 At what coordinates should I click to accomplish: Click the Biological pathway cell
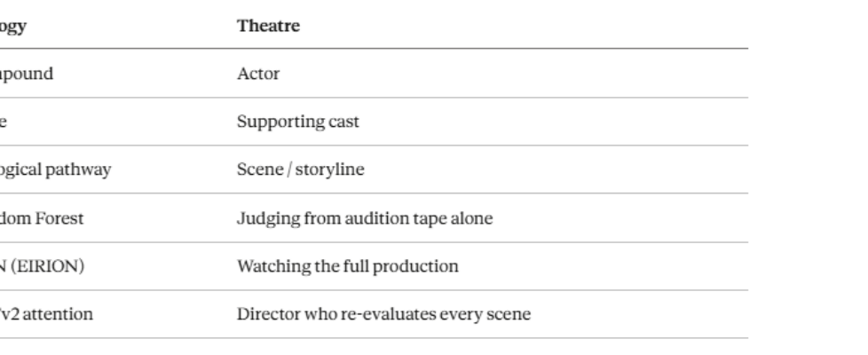click(x=55, y=170)
